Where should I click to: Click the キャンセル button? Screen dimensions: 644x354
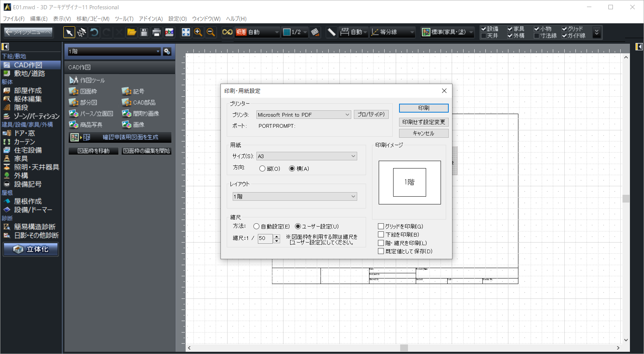424,133
